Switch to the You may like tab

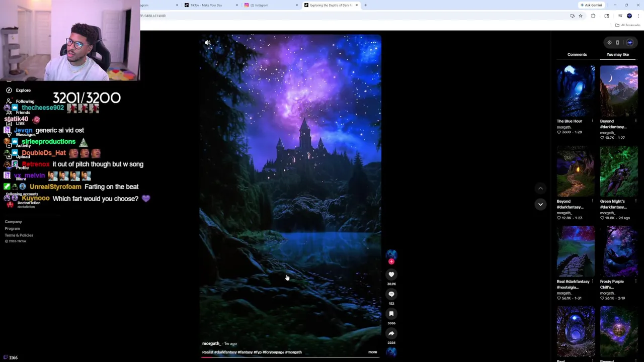618,54
